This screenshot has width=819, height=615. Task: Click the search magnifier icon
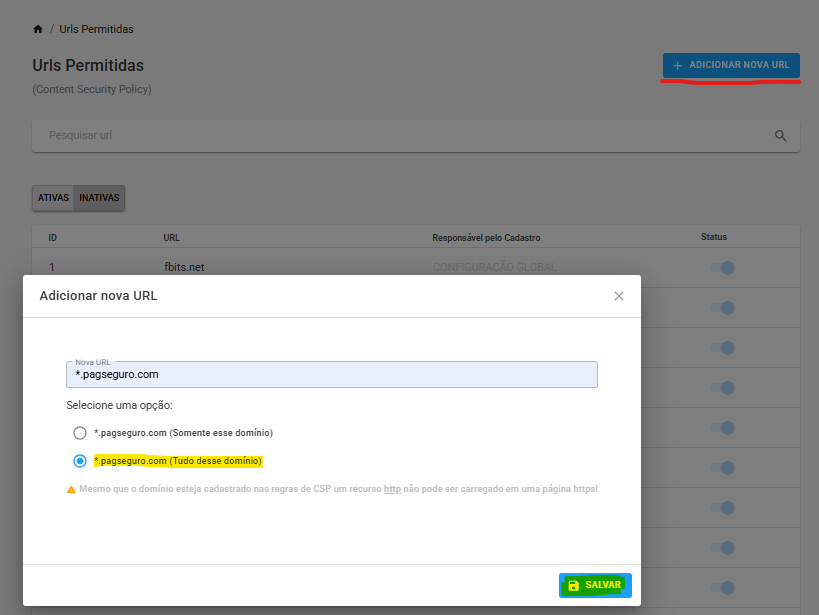pyautogui.click(x=780, y=136)
